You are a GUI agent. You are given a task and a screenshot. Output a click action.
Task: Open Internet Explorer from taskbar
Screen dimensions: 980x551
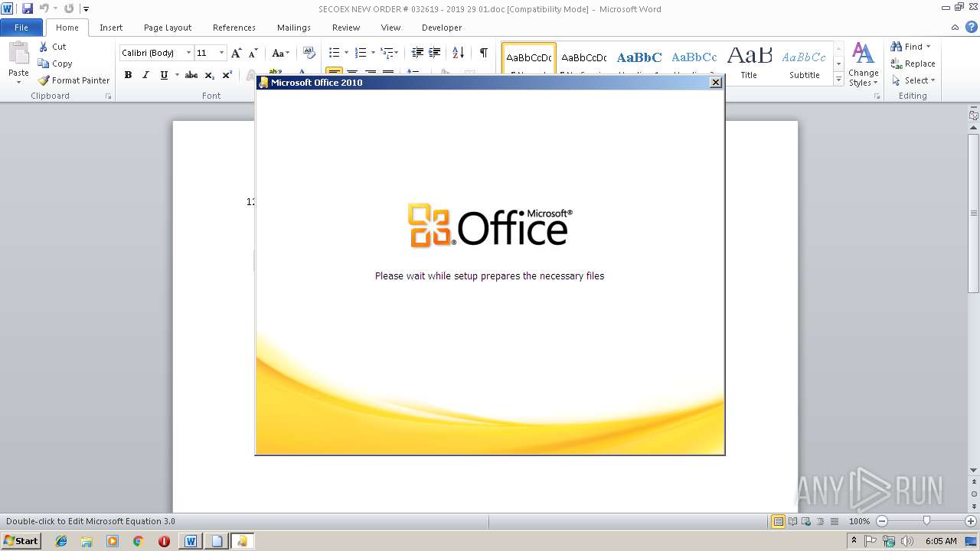(x=61, y=541)
